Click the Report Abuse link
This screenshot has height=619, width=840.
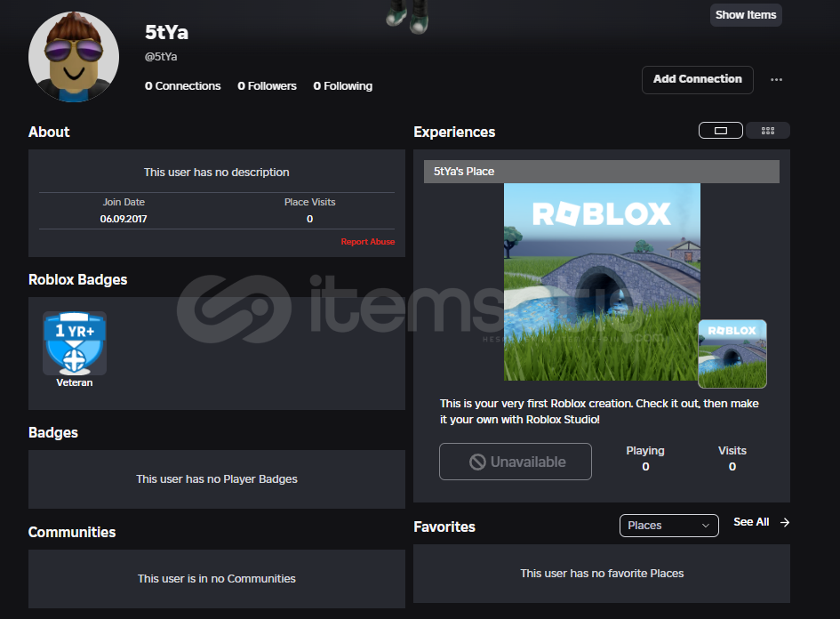(368, 242)
